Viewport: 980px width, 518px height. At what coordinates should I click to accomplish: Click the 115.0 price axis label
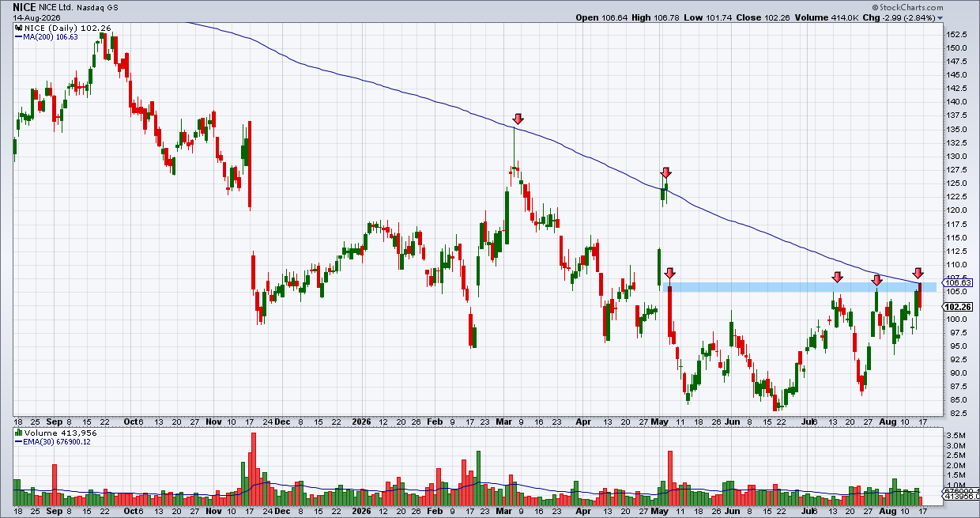(957, 238)
